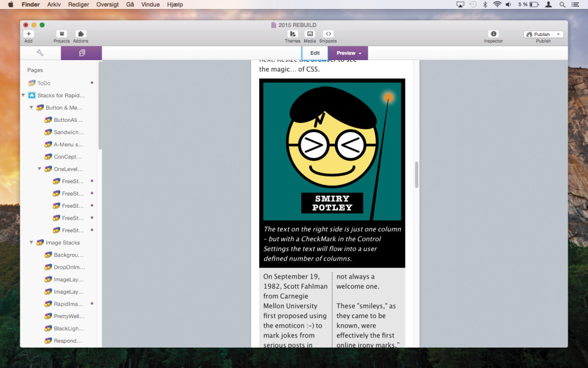Screen dimensions: 588x368
Task: Open the Arkiv menu
Action: click(x=54, y=4)
